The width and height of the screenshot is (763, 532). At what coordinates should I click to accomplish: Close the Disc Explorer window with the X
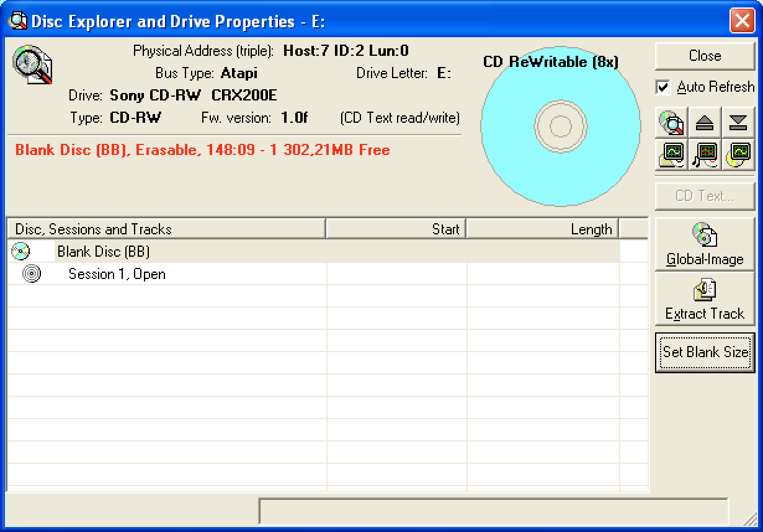pyautogui.click(x=743, y=21)
